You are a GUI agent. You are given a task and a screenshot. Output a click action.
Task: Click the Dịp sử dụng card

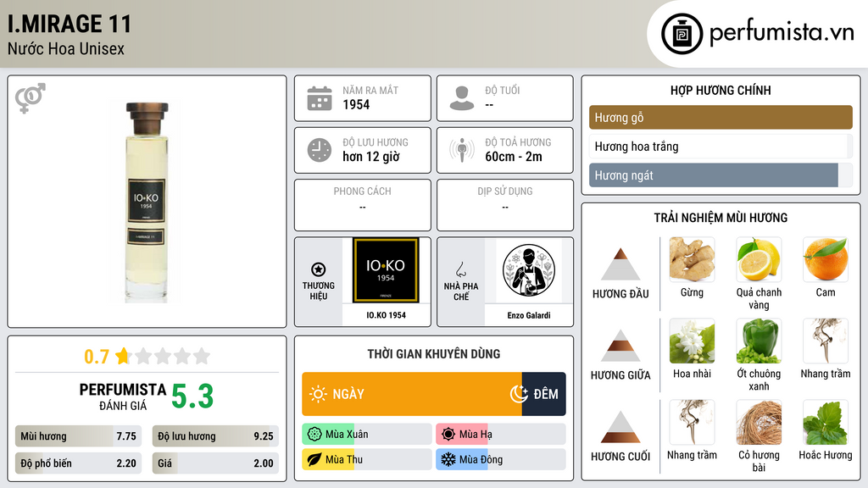click(505, 205)
